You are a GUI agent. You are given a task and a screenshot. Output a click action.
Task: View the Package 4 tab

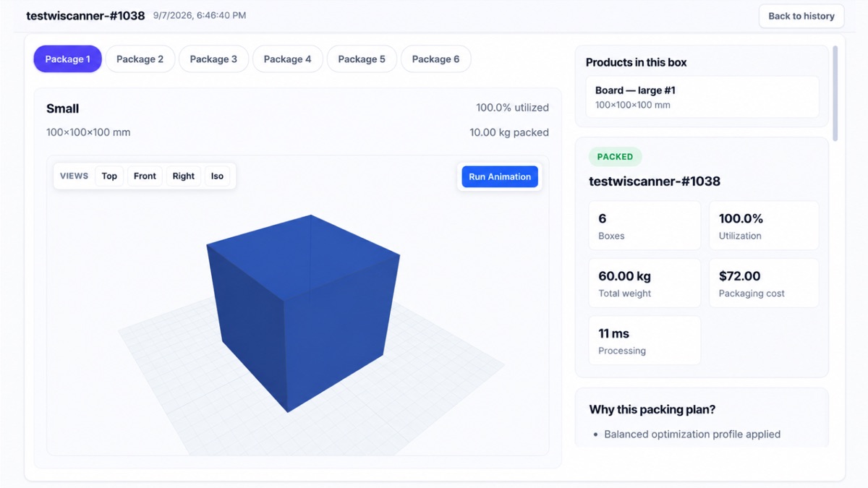(287, 59)
